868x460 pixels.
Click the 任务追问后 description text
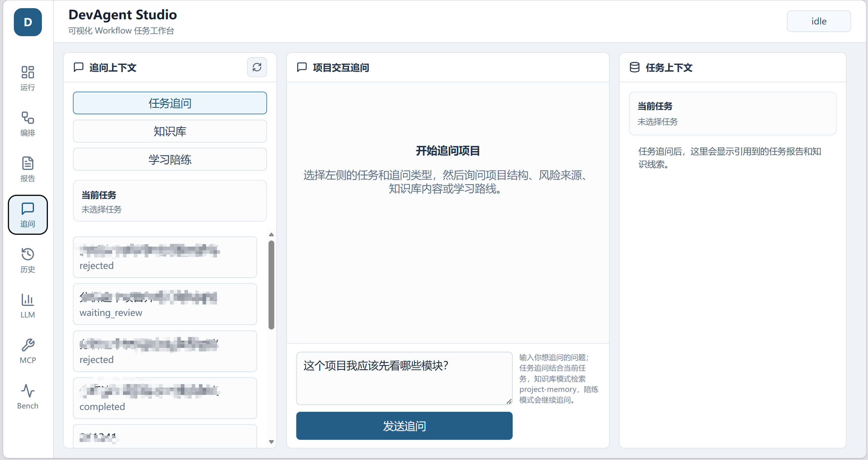729,158
